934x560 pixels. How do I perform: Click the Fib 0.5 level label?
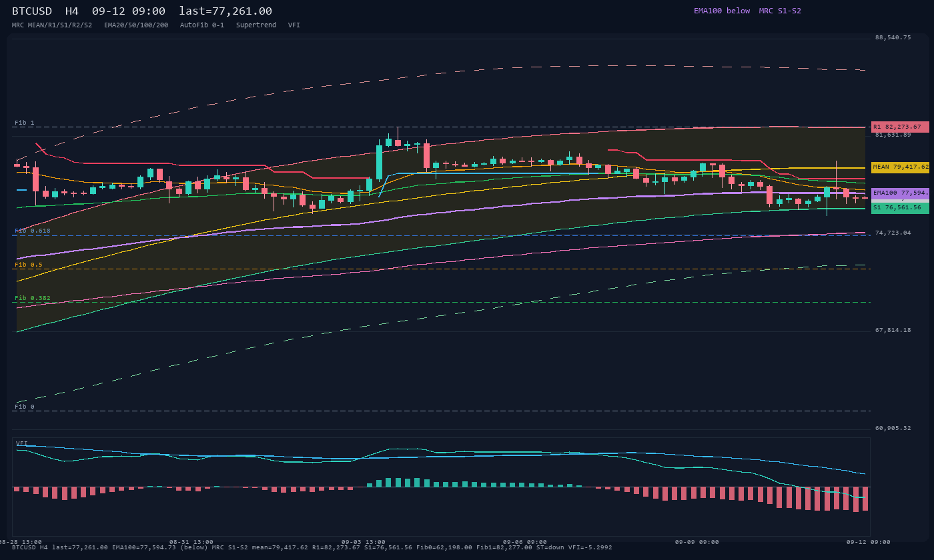pyautogui.click(x=29, y=265)
